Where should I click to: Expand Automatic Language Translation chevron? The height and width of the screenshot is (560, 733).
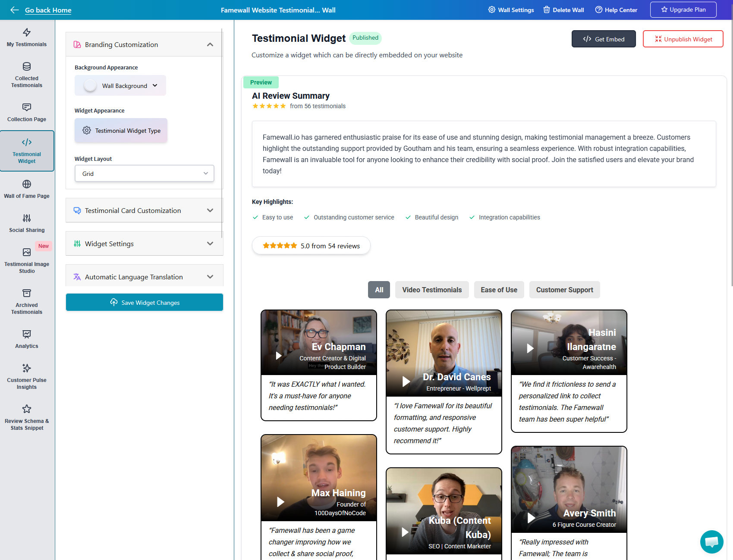click(x=210, y=277)
